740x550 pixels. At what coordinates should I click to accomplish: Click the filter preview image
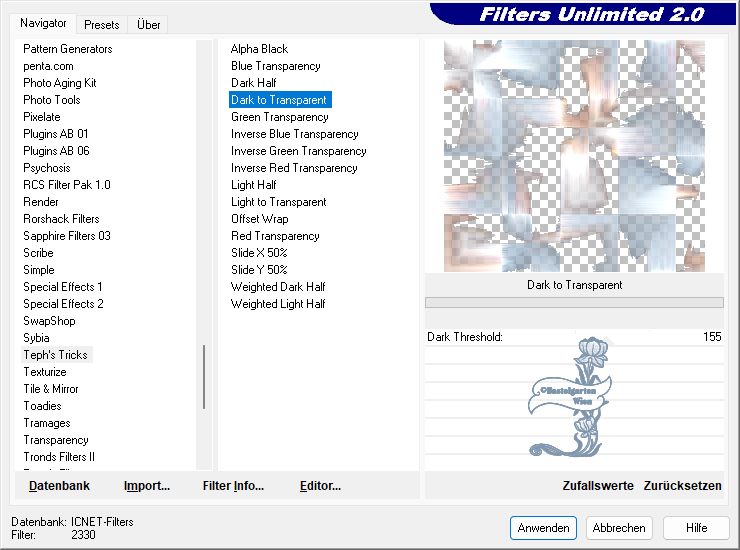pos(574,156)
